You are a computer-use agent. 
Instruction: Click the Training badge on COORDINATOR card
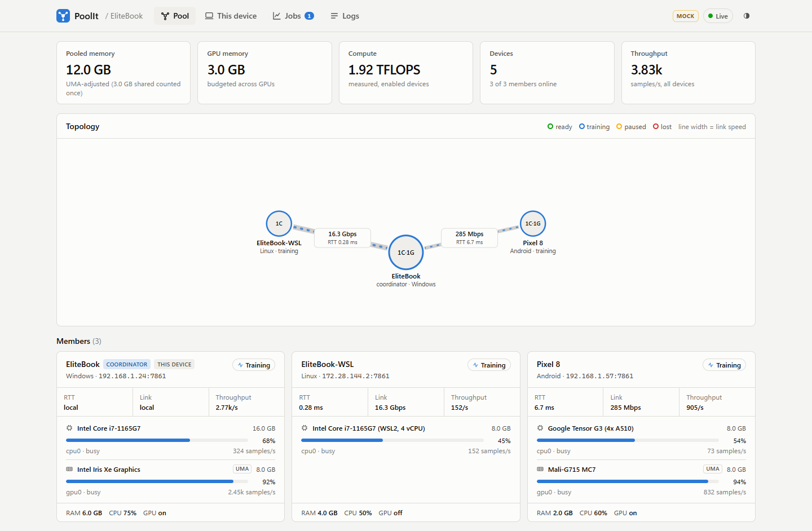click(x=254, y=365)
